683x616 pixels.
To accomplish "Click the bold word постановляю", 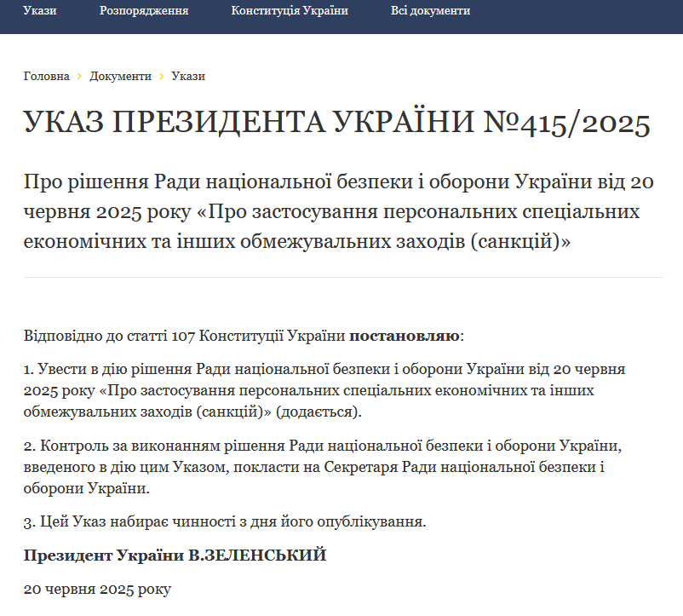I will coord(405,335).
